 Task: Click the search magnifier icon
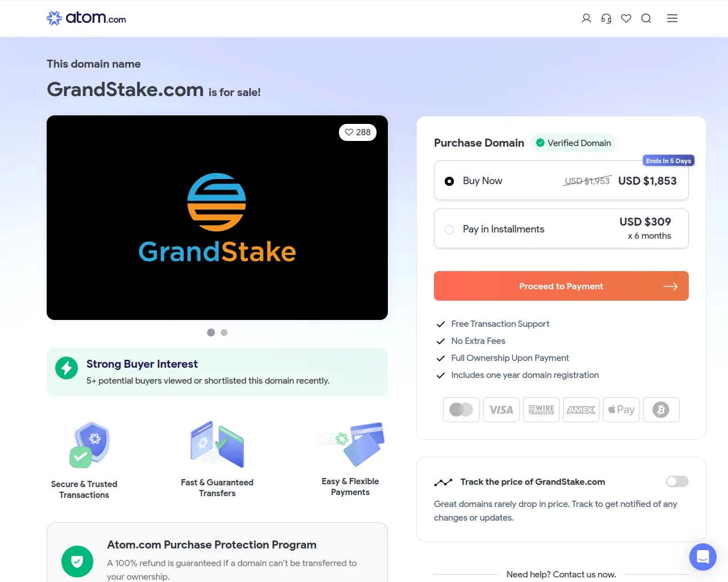pyautogui.click(x=646, y=18)
